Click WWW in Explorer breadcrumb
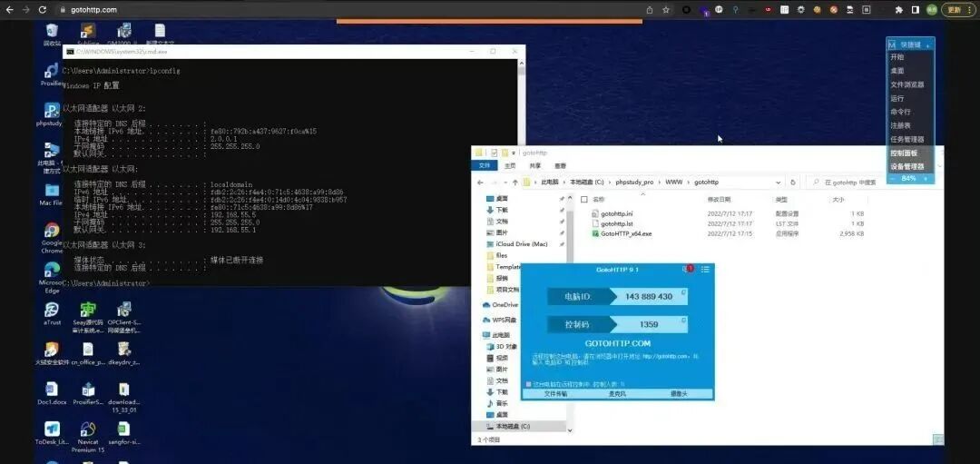 pyautogui.click(x=673, y=183)
